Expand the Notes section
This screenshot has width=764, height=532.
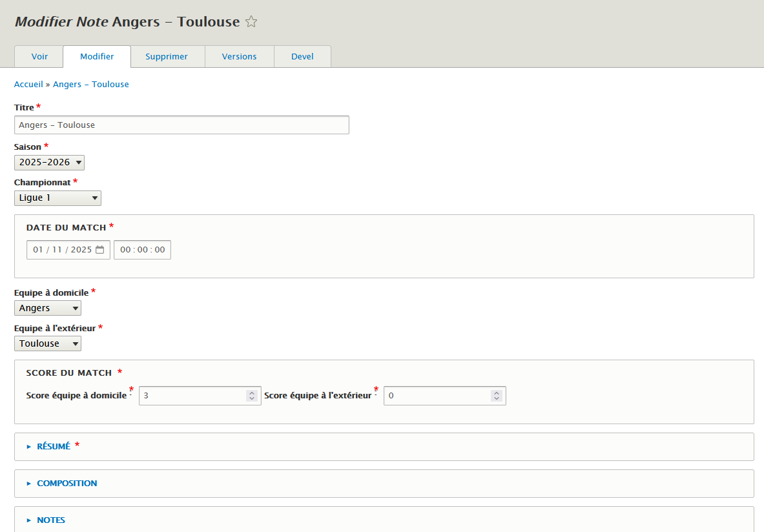point(50,520)
